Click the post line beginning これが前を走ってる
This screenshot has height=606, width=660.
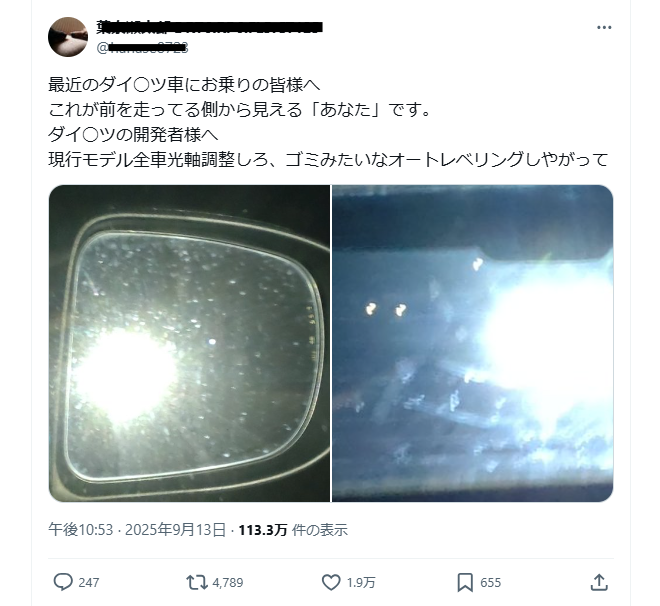240,110
